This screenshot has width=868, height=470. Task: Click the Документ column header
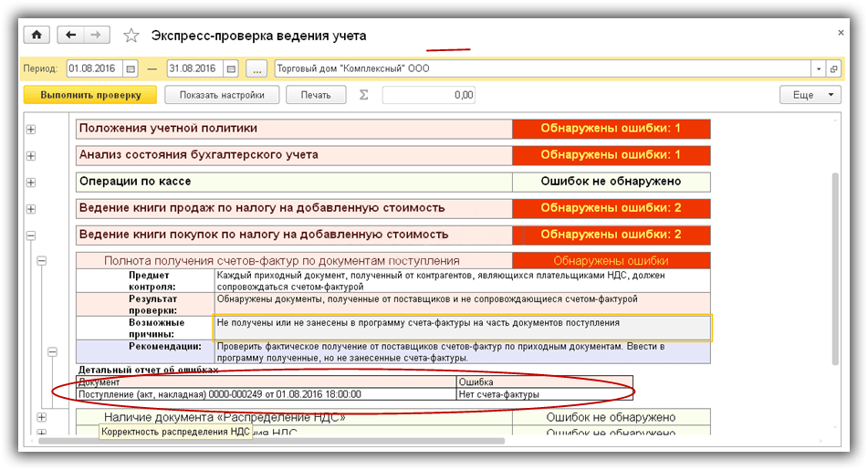coord(267,382)
